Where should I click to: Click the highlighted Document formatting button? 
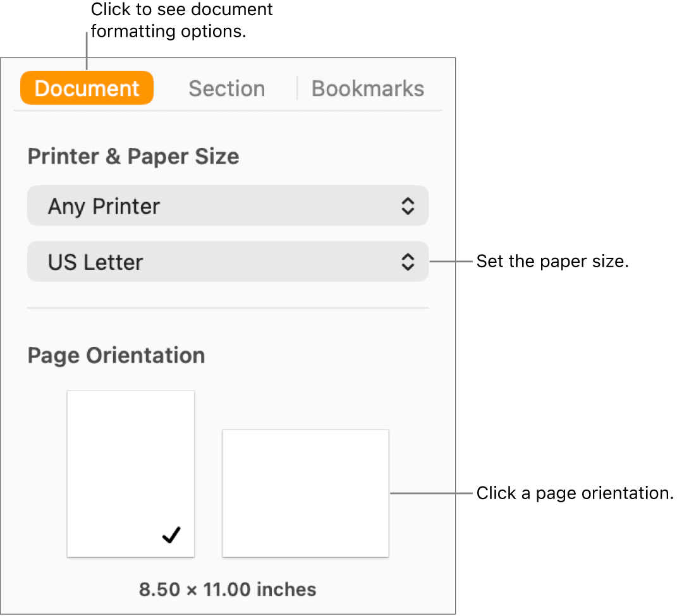point(87,88)
